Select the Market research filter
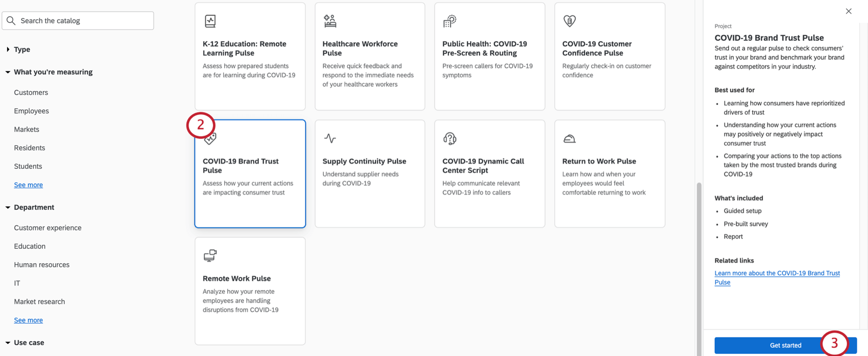Screen dimensions: 868x356 coord(39,301)
